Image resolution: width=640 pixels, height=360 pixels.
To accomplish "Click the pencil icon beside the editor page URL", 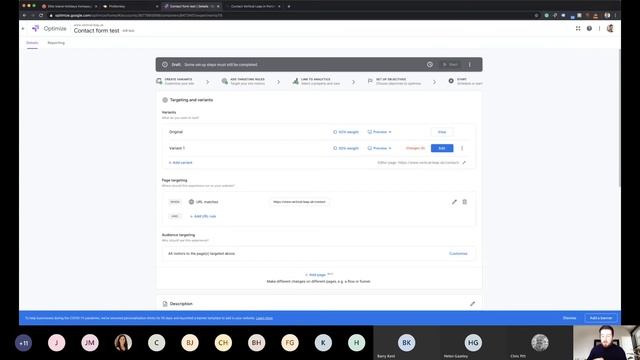I will pos(464,162).
